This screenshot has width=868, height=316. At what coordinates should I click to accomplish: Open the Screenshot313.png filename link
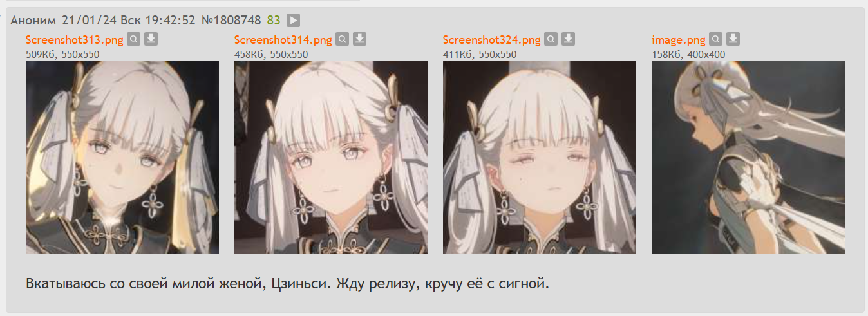[x=74, y=40]
